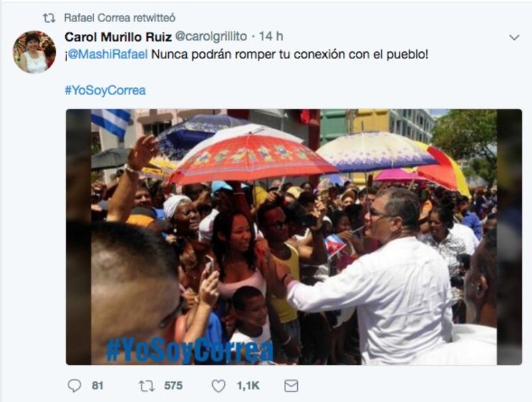The width and height of the screenshot is (532, 402).
Task: Like the tweet with the heart icon
Action: [219, 386]
